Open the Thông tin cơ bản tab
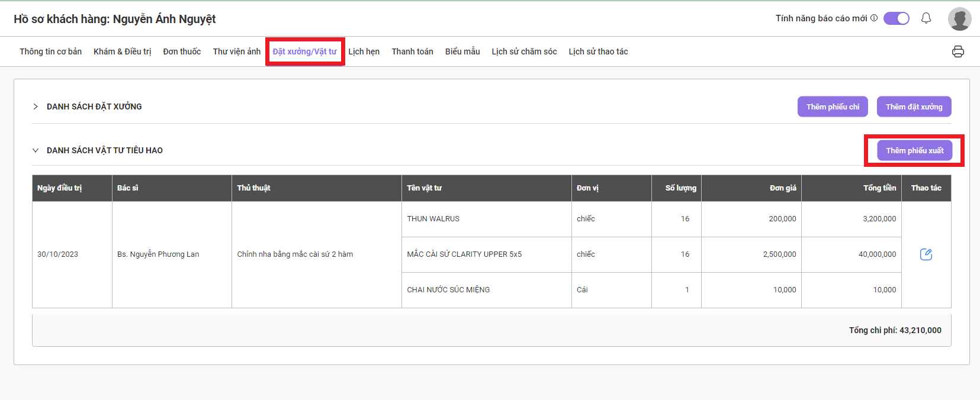The image size is (980, 400). pos(50,51)
